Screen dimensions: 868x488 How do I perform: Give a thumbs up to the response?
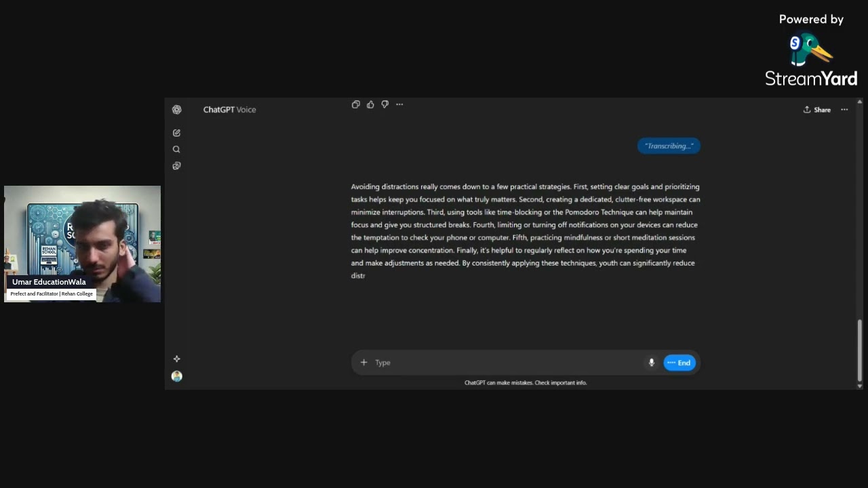click(x=370, y=104)
